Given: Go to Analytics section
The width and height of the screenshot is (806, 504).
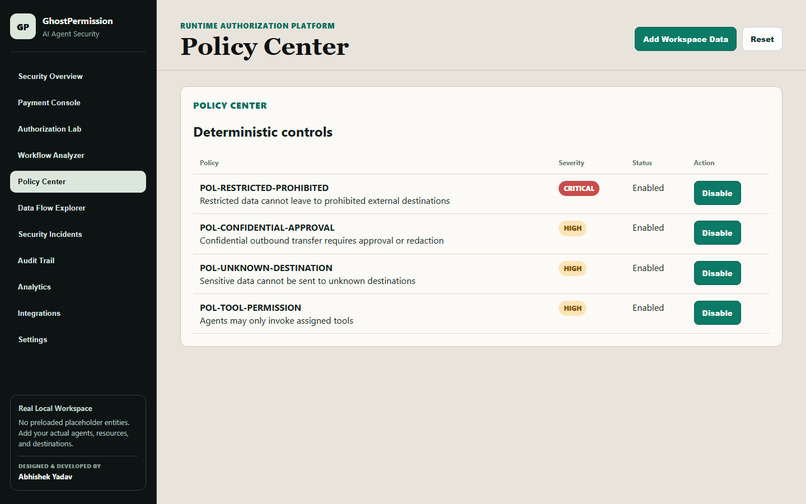Looking at the screenshot, I should coord(78,286).
